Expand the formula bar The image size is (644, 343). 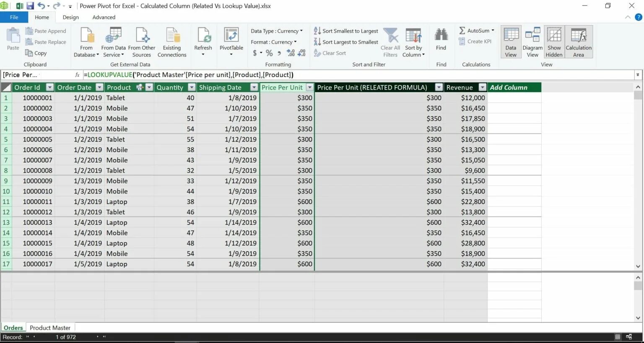(638, 75)
